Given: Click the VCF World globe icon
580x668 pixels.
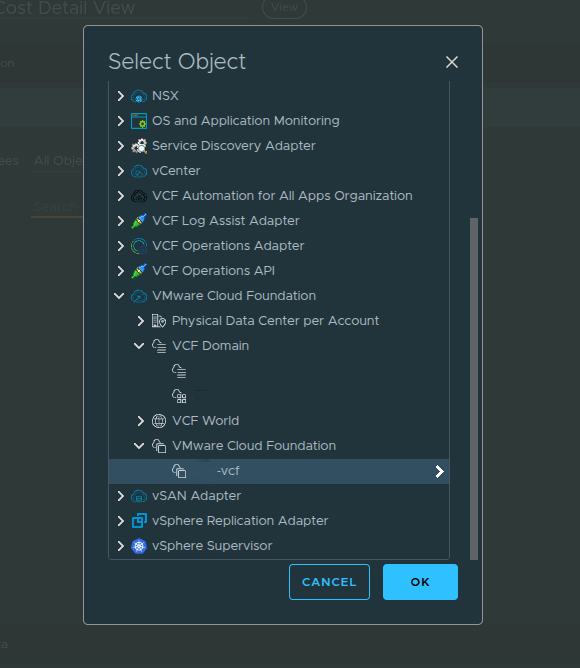Looking at the screenshot, I should (159, 421).
